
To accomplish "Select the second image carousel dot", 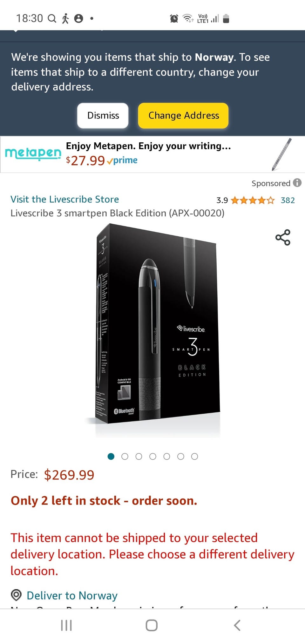I will (x=125, y=457).
